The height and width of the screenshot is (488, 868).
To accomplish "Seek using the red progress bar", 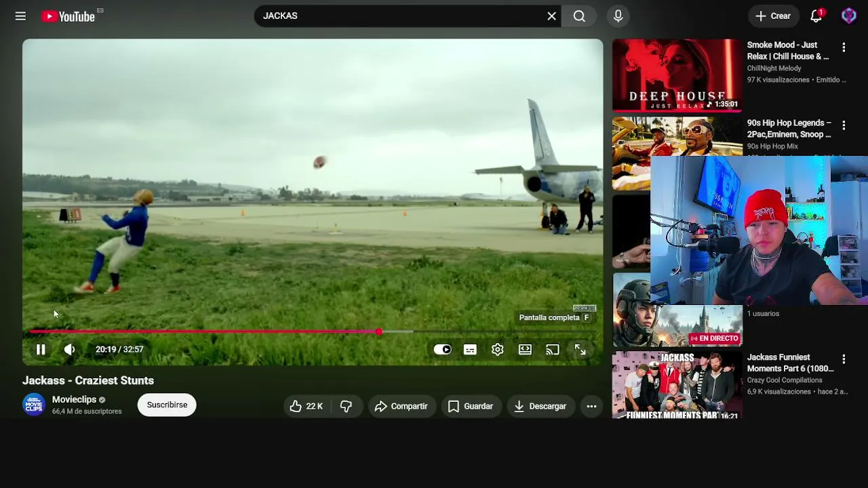I will click(x=313, y=331).
